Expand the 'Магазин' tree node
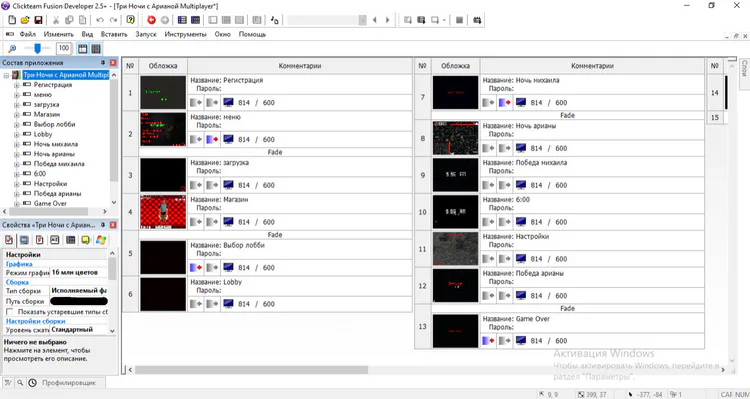This screenshot has width=750, height=399. pos(17,114)
